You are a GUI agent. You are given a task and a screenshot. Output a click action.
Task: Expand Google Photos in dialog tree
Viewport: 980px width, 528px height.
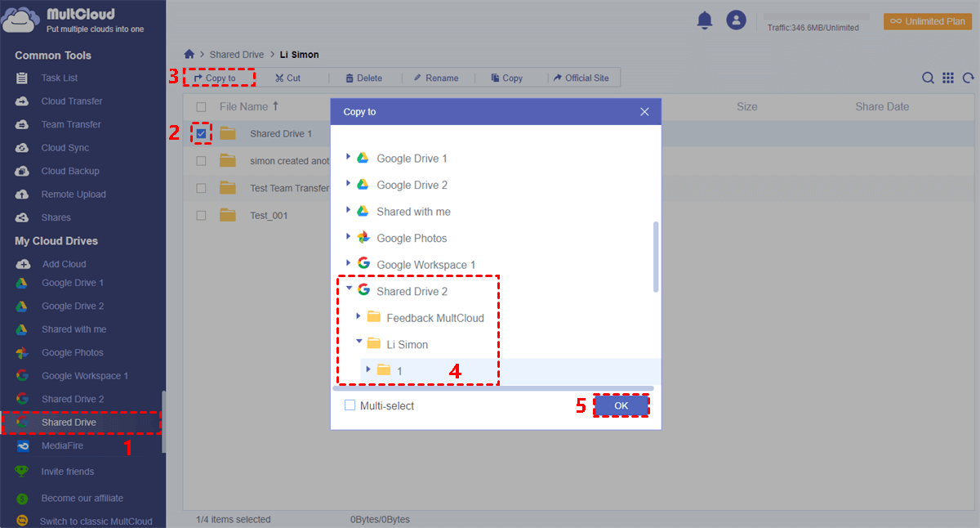click(349, 236)
